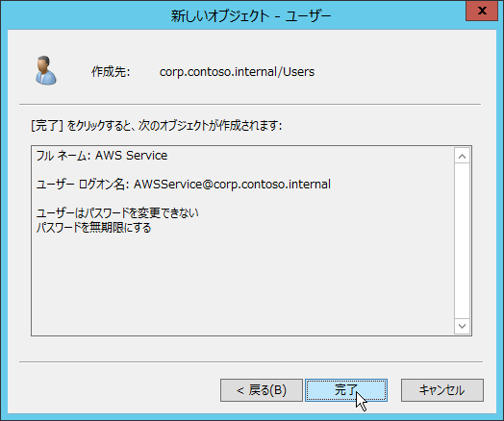Screen dimensions: 504x421
Task: Click the corp.contoso.internal/Users path text
Action: click(x=237, y=72)
